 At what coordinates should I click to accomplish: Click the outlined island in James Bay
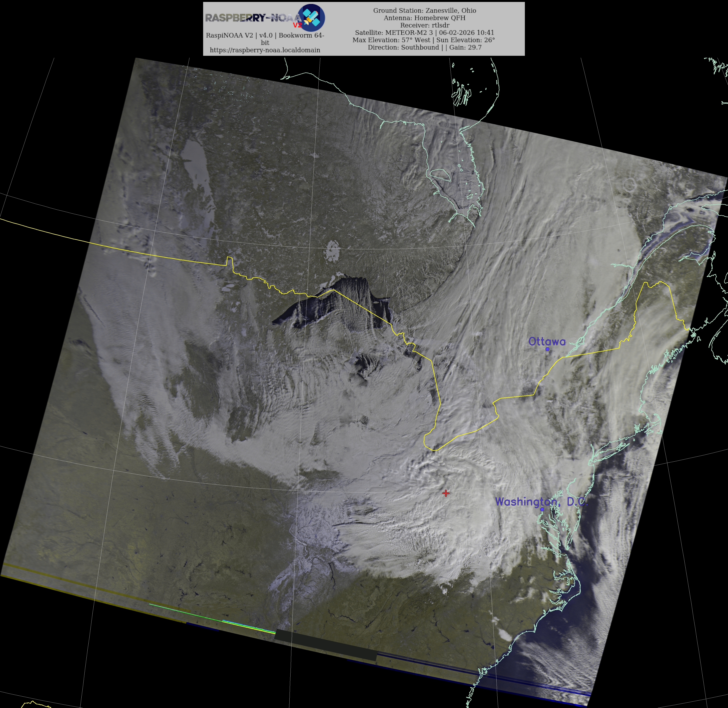pos(440,175)
